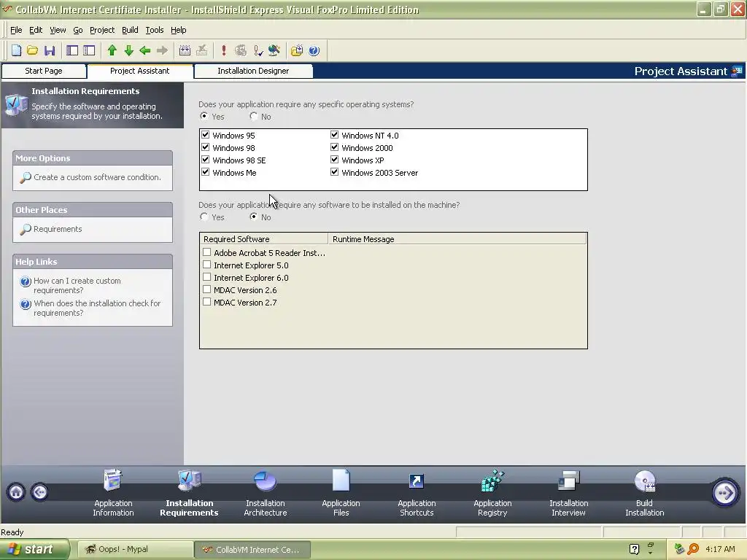Open help with the blue question mark toolbar icon
This screenshot has width=747, height=560.
click(x=314, y=50)
